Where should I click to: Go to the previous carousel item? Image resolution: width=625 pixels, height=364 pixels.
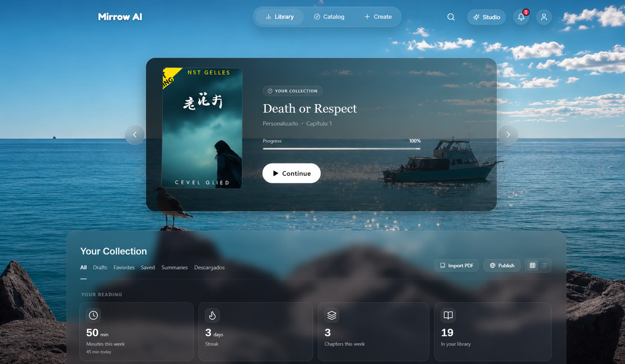135,135
